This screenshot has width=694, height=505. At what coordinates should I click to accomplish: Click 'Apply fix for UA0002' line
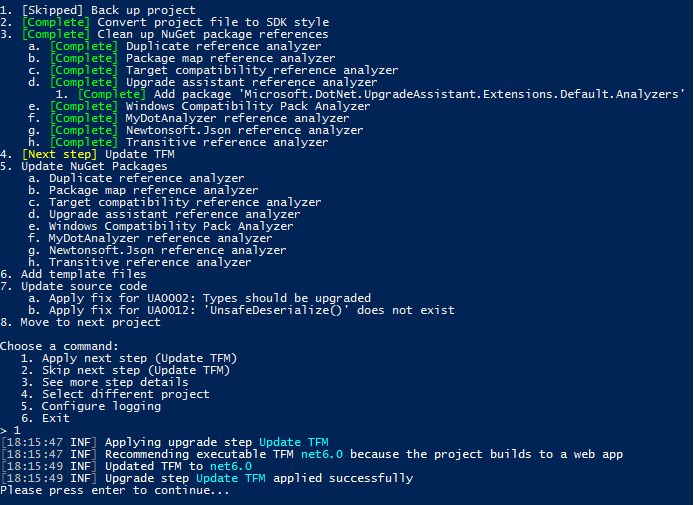click(210, 298)
